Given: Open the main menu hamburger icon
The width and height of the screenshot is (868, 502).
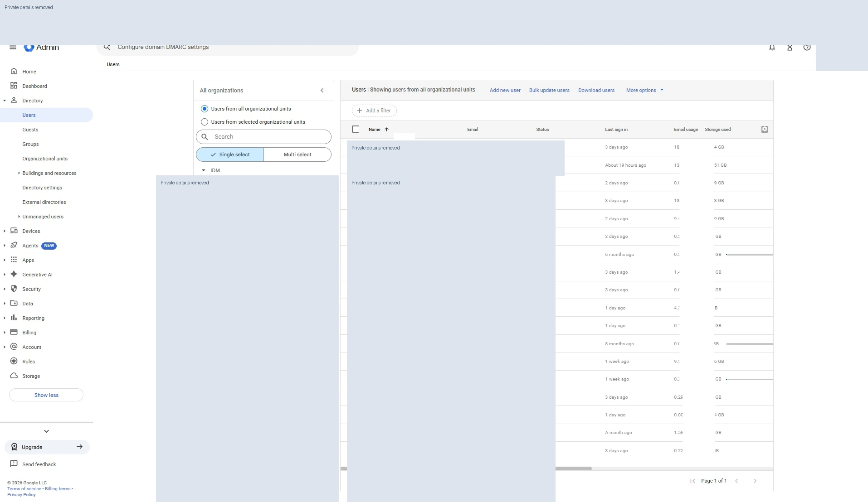Looking at the screenshot, I should (x=13, y=47).
